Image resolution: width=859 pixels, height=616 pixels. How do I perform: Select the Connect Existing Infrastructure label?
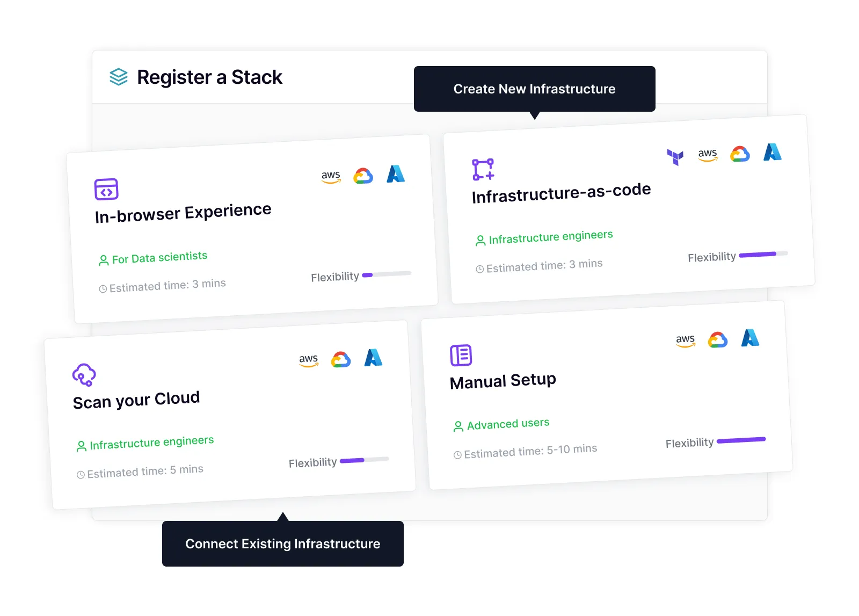[x=282, y=543]
